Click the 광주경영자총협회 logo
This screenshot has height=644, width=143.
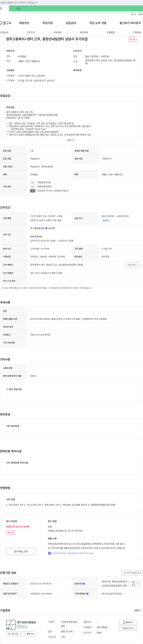pos(21,624)
